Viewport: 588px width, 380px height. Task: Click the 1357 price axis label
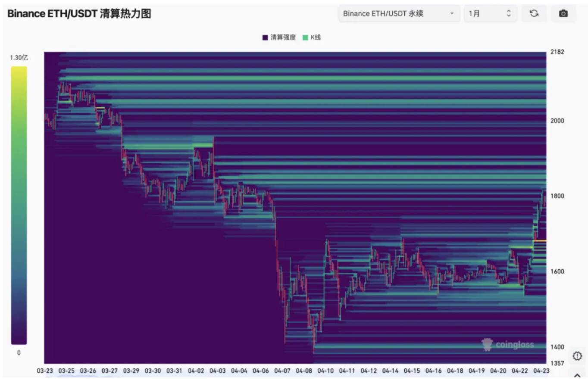(557, 363)
